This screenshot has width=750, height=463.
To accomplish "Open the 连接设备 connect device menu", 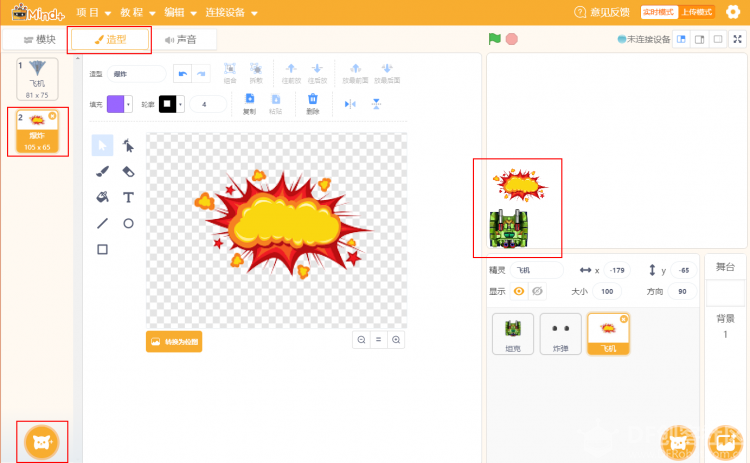I will click(232, 12).
